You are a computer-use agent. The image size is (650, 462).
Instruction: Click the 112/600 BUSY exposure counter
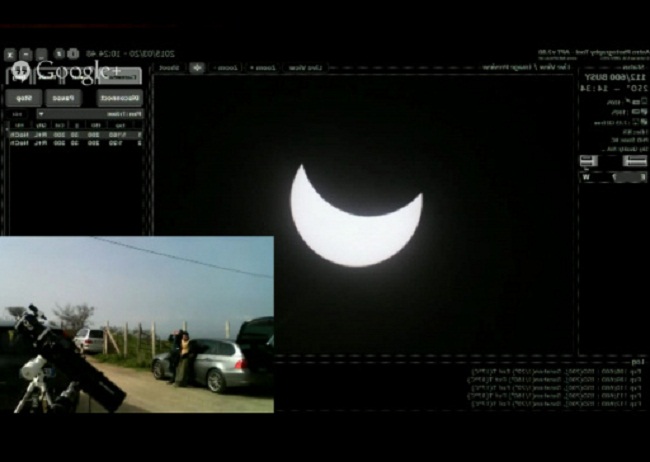[x=615, y=78]
